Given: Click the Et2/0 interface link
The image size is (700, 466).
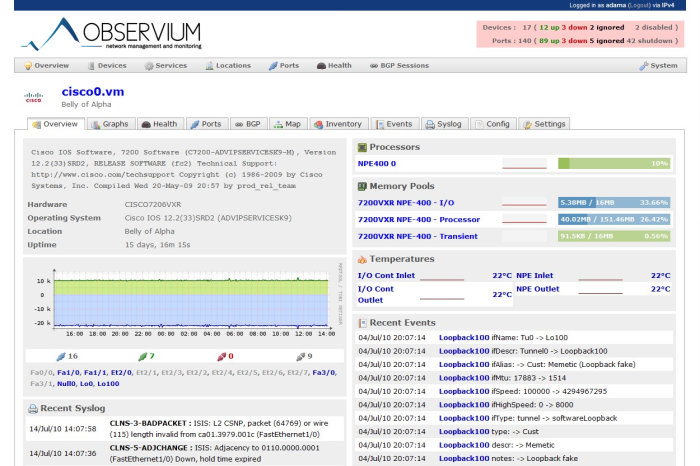Looking at the screenshot, I should click(x=121, y=373).
